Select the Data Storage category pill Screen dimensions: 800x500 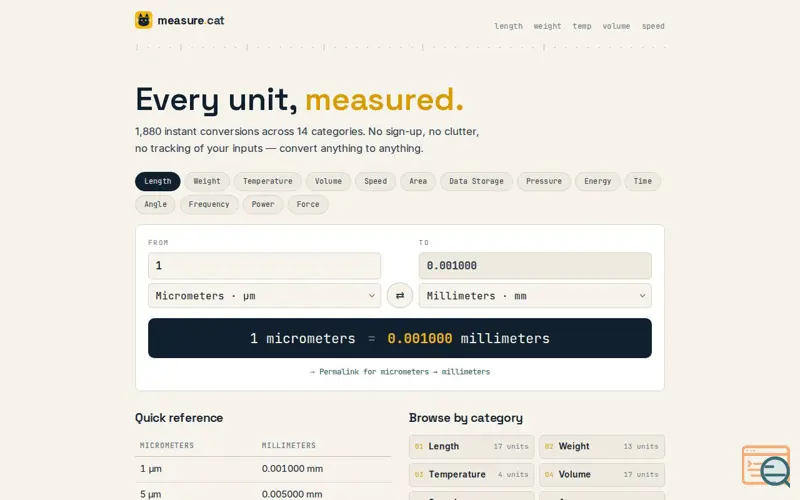(x=476, y=181)
